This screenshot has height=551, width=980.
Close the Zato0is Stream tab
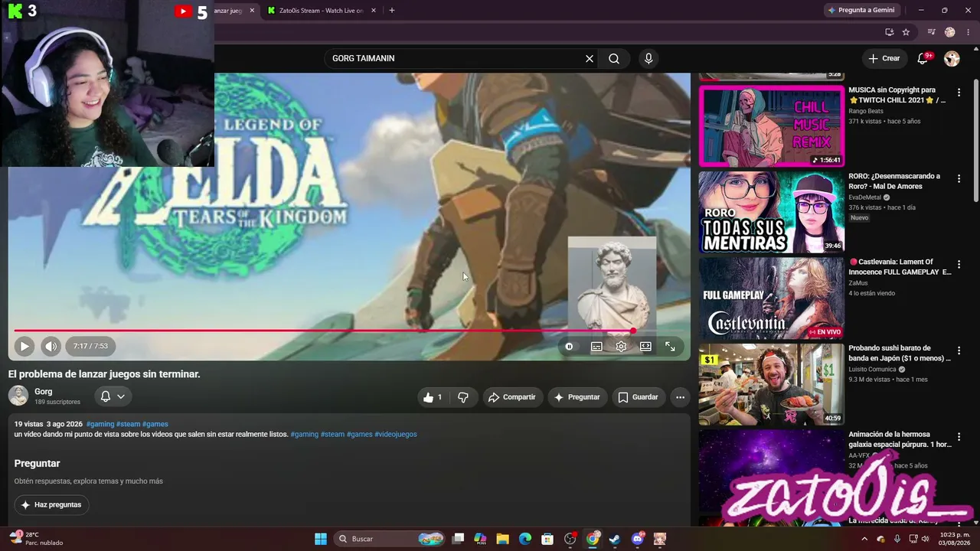(x=374, y=11)
